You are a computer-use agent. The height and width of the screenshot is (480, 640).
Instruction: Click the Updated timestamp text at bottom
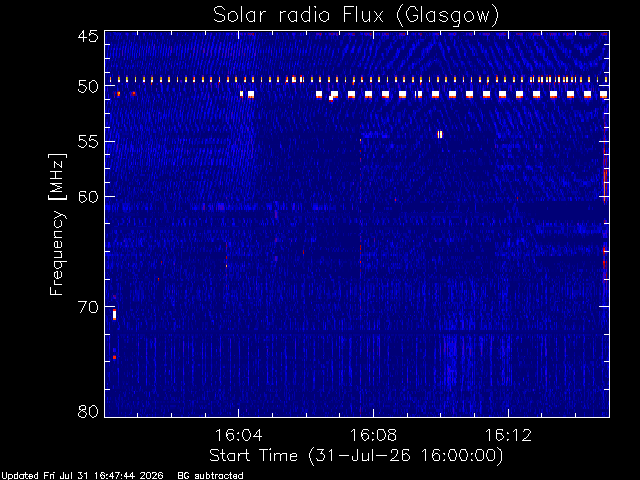point(82,476)
